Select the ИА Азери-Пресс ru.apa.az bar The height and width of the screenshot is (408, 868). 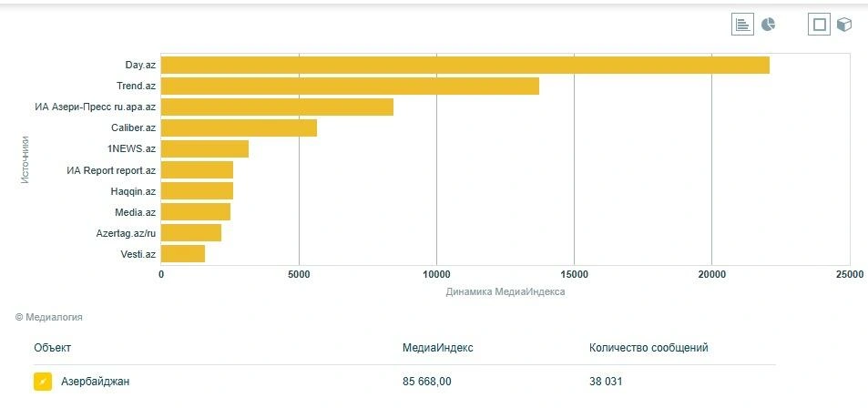[277, 107]
